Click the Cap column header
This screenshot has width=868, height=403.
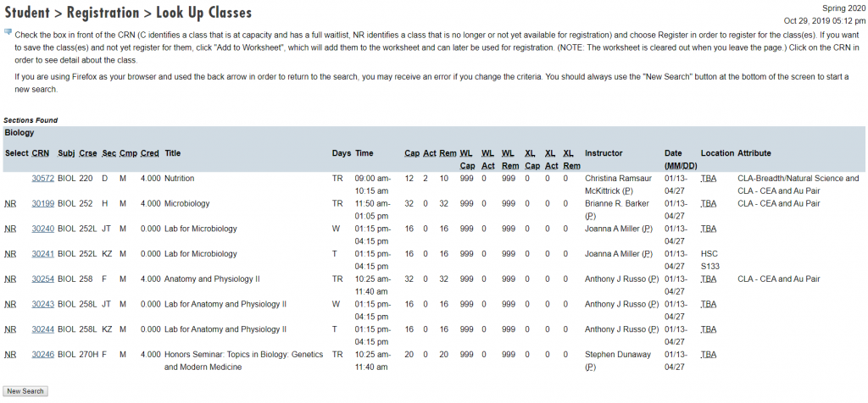tap(412, 153)
